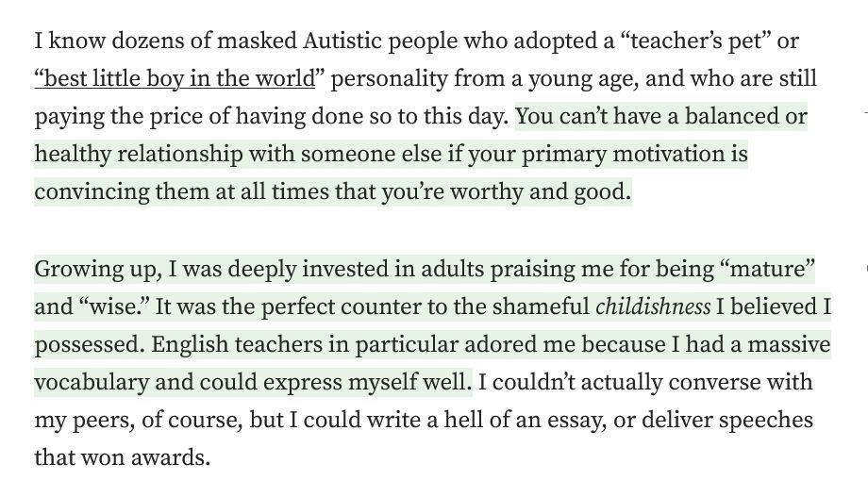Click the quoted word "wise."
The image size is (868, 497).
pyautogui.click(x=109, y=306)
